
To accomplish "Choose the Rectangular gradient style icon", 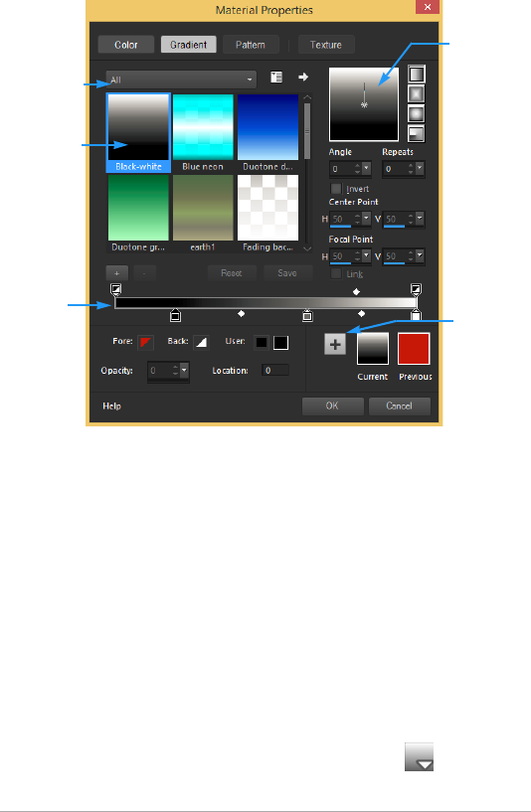I will tap(417, 93).
